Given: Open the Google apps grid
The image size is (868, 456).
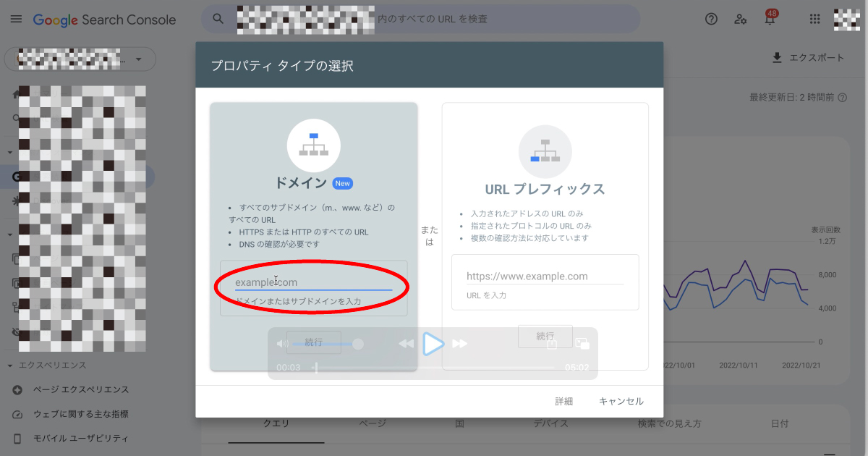Looking at the screenshot, I should click(815, 20).
